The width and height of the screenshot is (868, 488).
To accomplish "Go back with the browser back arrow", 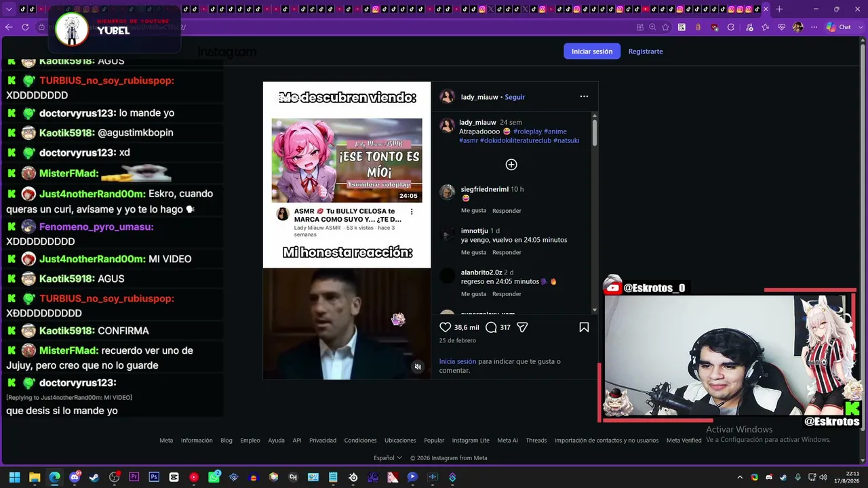I will click(x=9, y=27).
